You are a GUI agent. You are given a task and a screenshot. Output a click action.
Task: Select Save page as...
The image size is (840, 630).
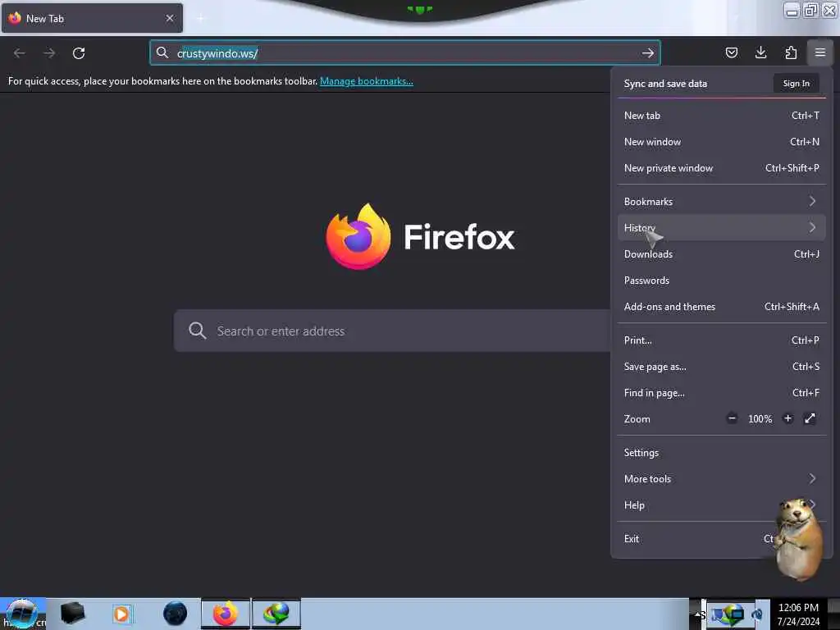pos(722,367)
